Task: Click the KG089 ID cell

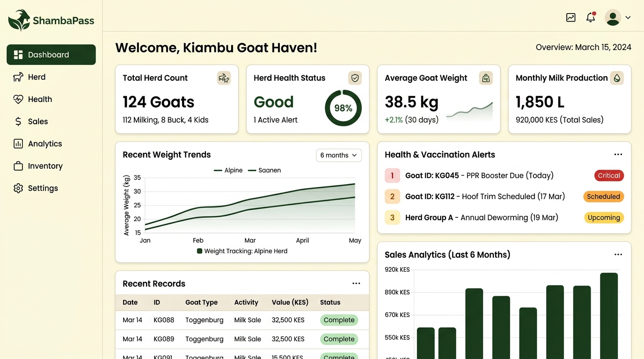Action: (164, 339)
